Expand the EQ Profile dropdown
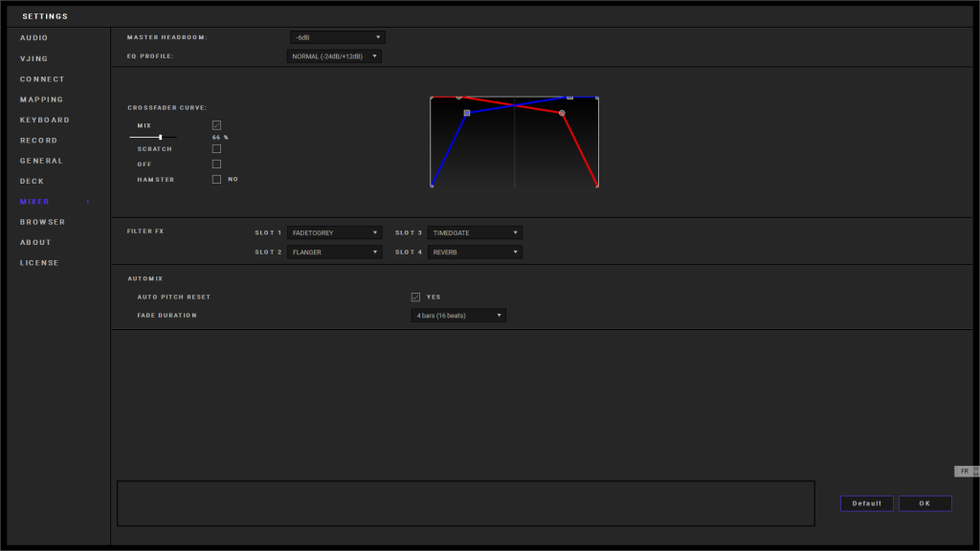This screenshot has width=980, height=551. click(333, 56)
